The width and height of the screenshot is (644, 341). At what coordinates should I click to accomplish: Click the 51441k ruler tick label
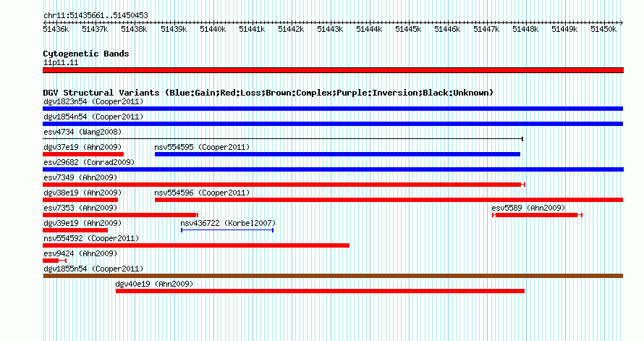[252, 29]
